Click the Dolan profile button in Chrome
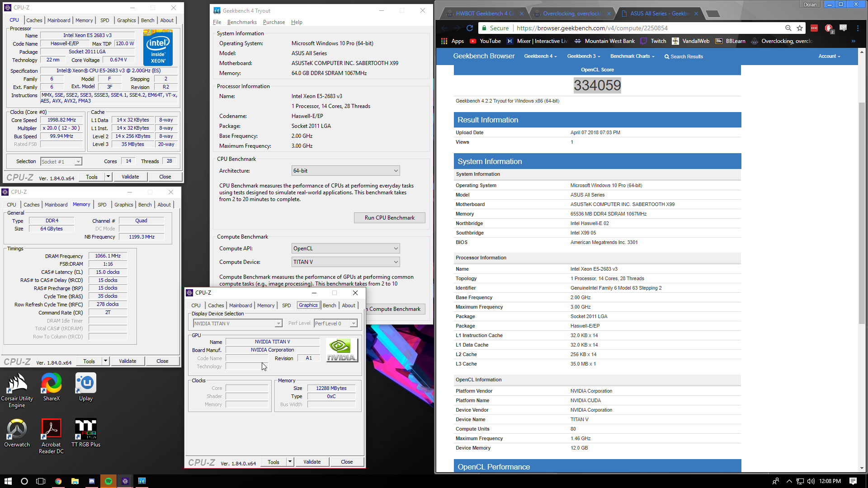Viewport: 868px width, 488px height. (x=810, y=5)
